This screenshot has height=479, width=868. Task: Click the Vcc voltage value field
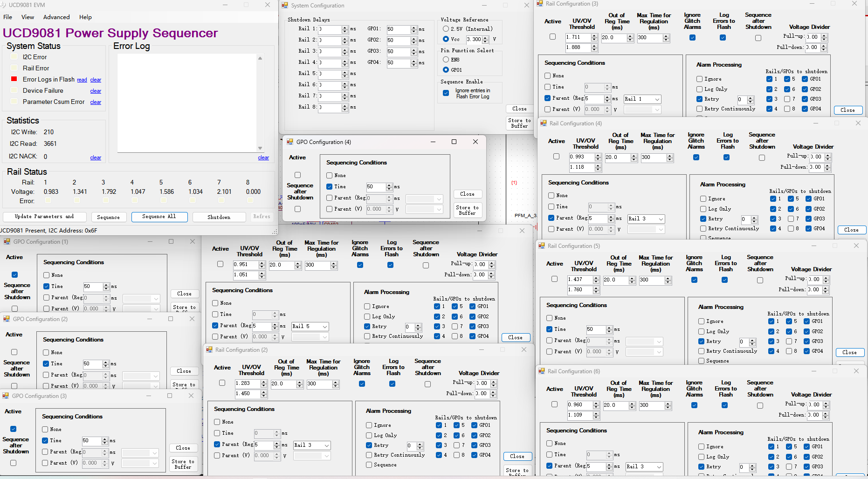click(x=474, y=40)
